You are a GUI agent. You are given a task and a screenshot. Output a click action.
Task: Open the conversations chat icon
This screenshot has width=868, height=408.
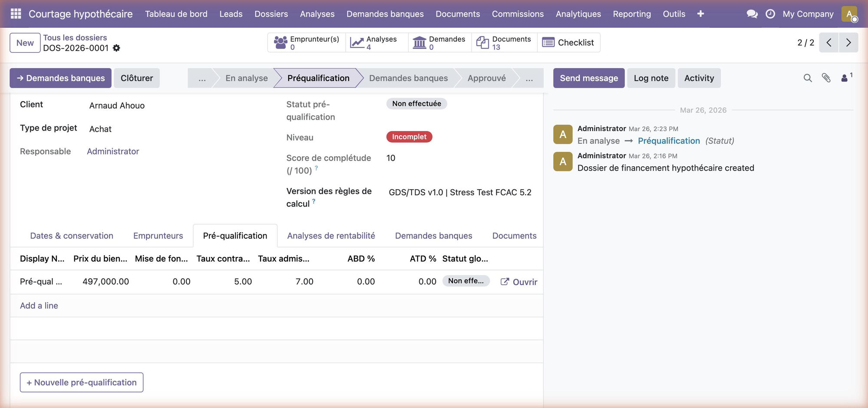tap(752, 14)
